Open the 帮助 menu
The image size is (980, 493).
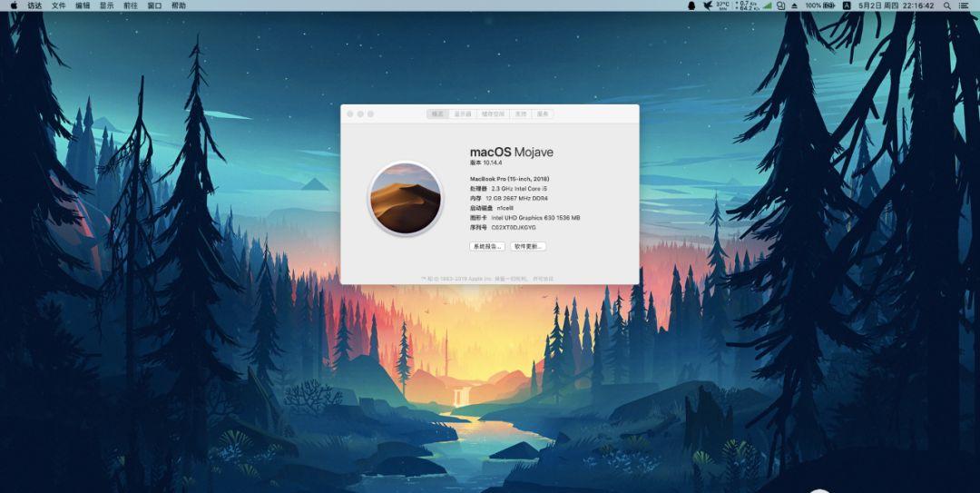tap(179, 5)
